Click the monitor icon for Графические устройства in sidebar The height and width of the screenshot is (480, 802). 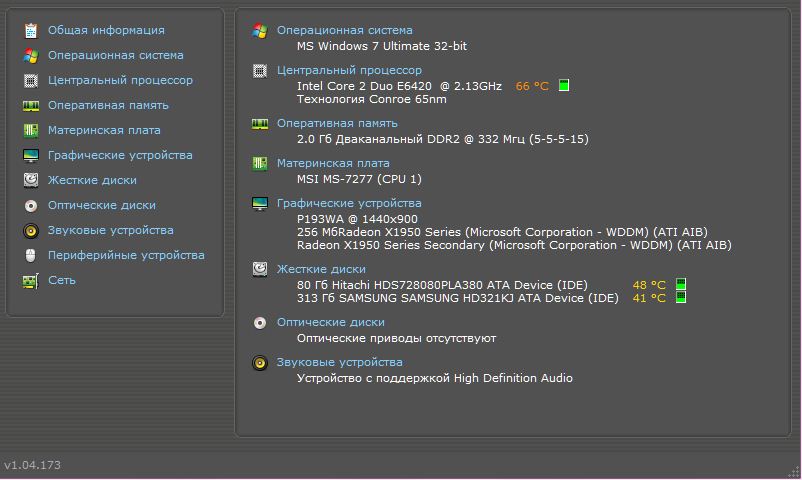[30, 156]
